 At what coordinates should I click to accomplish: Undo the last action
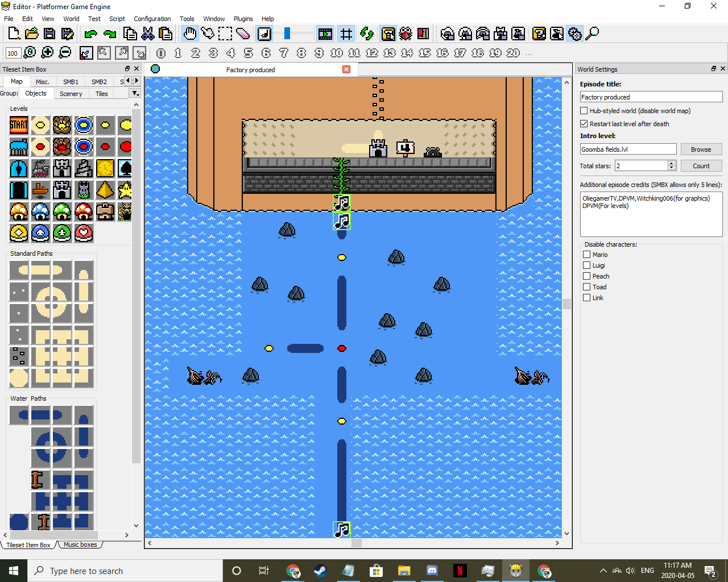[x=90, y=34]
